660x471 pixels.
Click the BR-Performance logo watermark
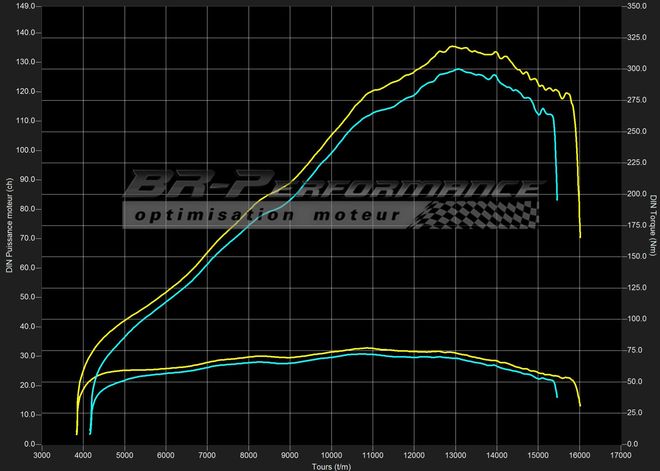pos(328,187)
